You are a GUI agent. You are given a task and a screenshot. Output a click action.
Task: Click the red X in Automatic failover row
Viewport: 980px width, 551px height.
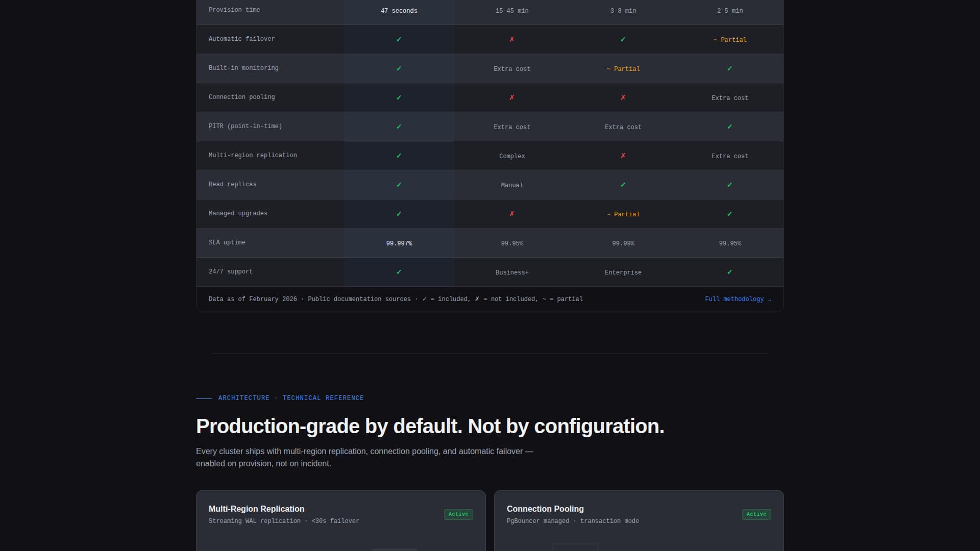pos(512,39)
